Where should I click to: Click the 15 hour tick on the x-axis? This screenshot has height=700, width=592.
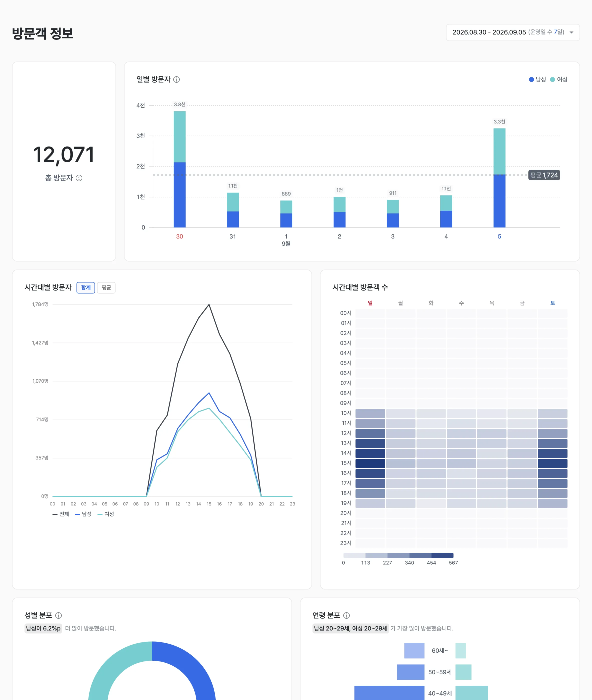tap(209, 504)
